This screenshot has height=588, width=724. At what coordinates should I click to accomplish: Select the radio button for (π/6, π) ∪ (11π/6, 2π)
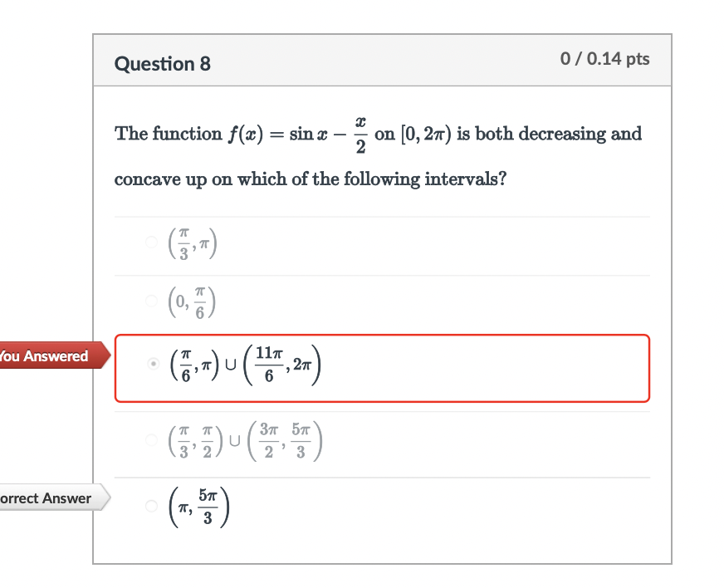151,364
